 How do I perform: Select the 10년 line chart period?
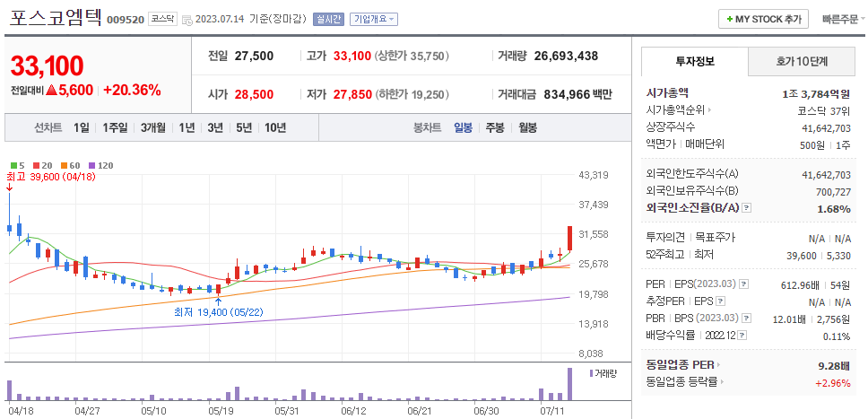(275, 128)
